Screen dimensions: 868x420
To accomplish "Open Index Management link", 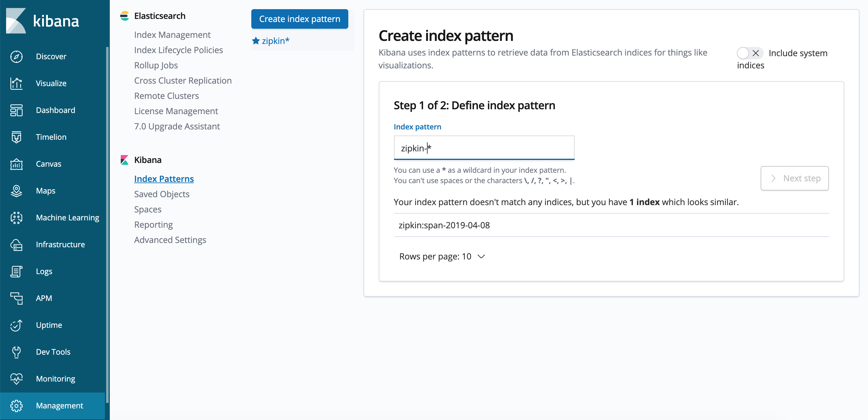I will 172,35.
